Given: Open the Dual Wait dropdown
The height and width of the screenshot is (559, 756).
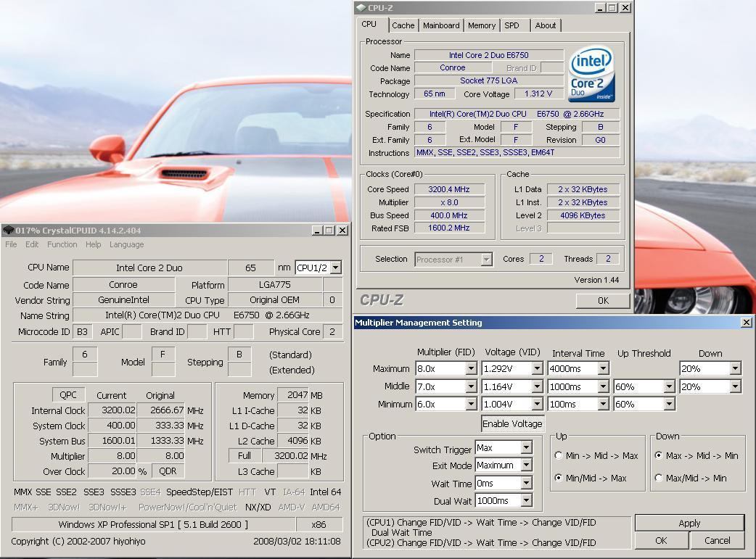Looking at the screenshot, I should 526,501.
